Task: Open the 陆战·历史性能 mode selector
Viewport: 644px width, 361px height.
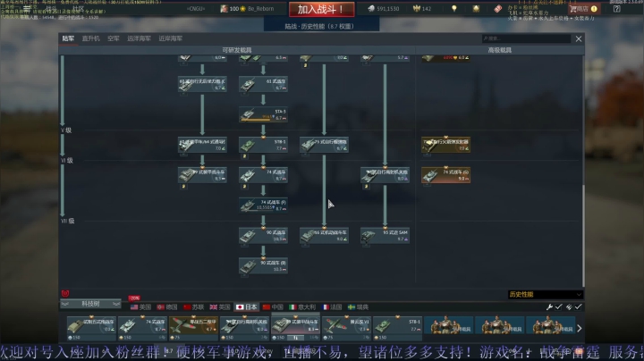Action: tap(321, 26)
